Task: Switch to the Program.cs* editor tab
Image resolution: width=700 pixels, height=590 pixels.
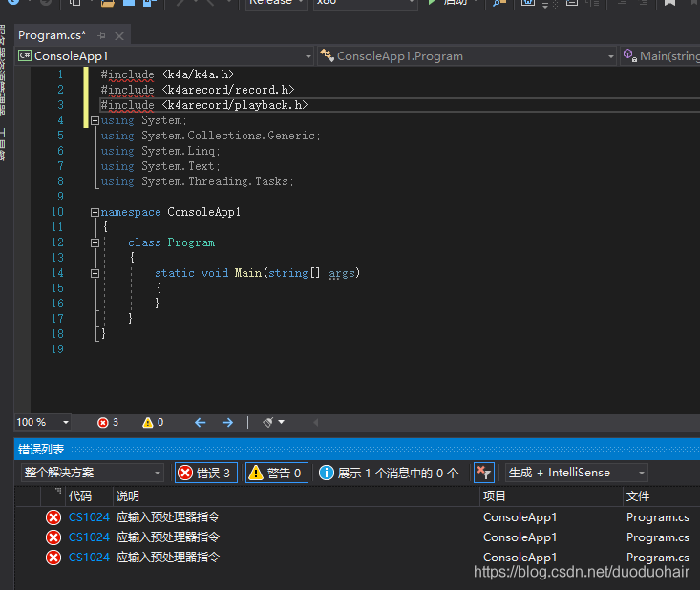Action: 52,35
